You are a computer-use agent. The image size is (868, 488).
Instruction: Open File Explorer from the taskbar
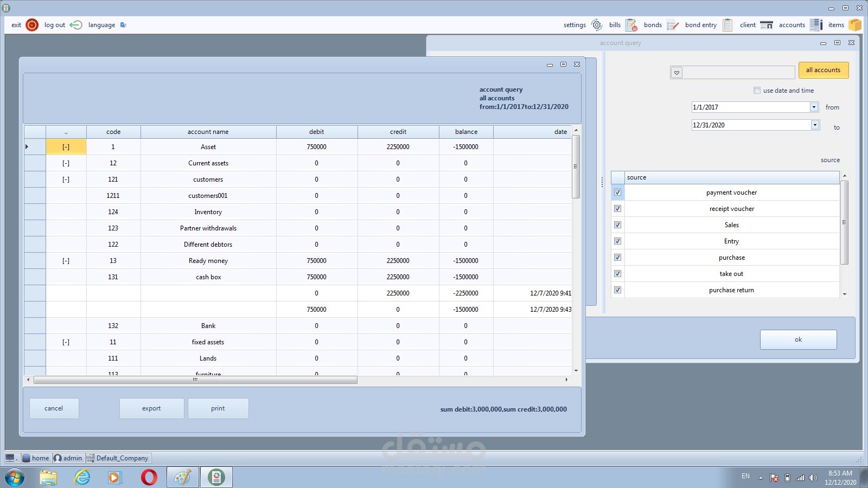[x=48, y=478]
